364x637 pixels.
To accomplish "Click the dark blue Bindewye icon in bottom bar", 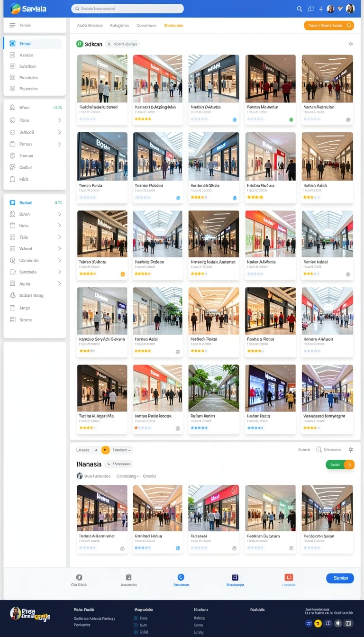I will 235,577.
